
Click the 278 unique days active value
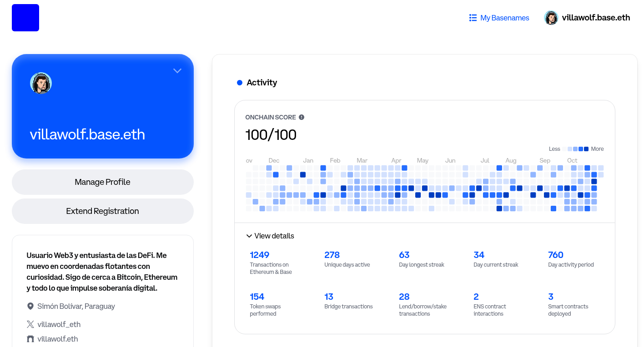[x=332, y=255]
